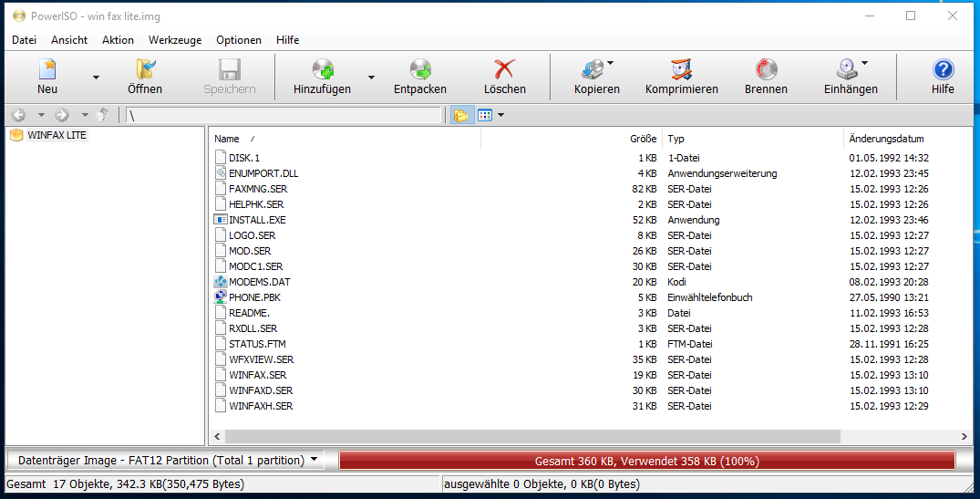
Task: Select the file README.
Action: pos(250,313)
